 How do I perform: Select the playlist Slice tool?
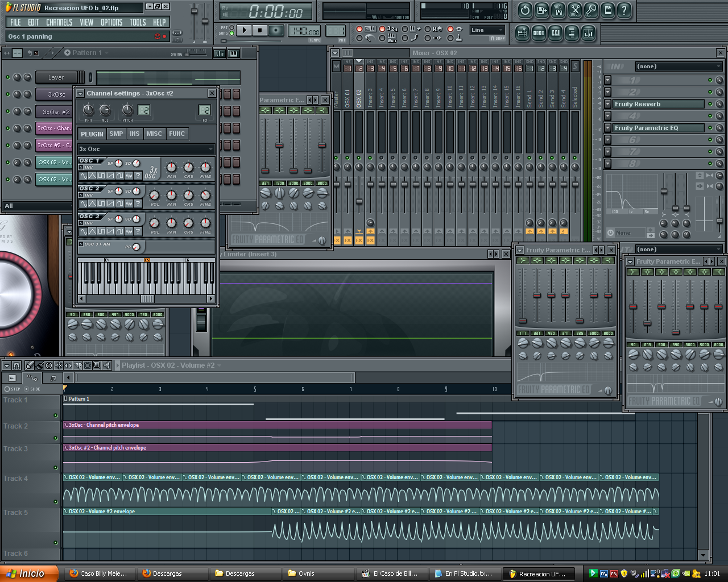[x=78, y=365]
